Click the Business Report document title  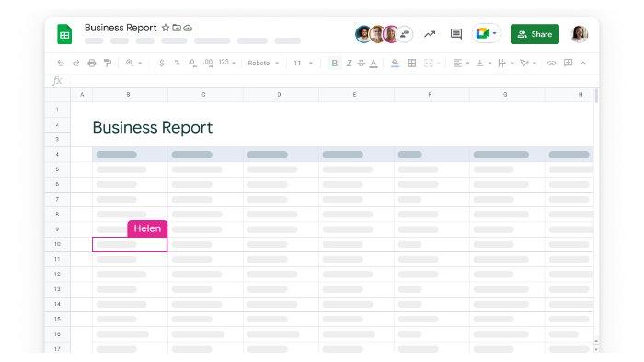click(x=121, y=28)
